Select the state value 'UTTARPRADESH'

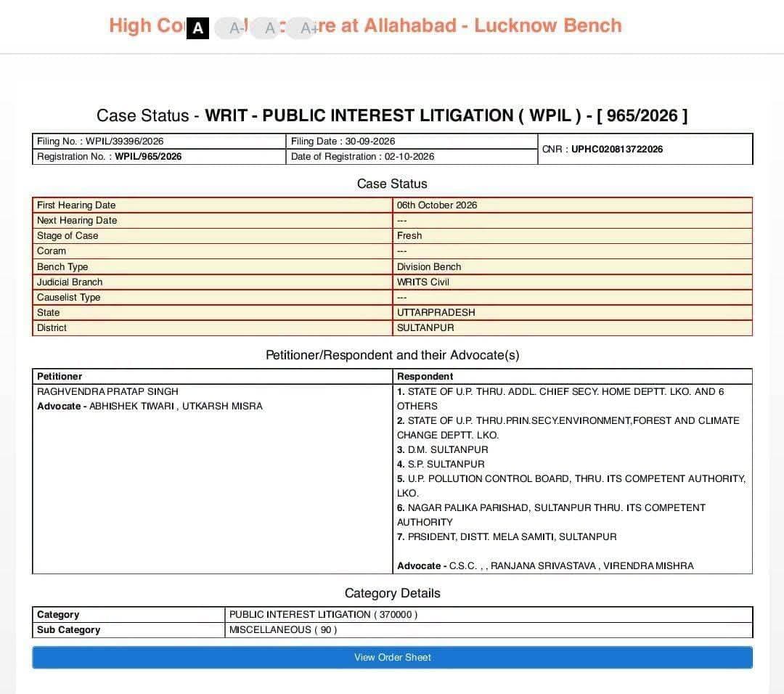click(x=436, y=312)
